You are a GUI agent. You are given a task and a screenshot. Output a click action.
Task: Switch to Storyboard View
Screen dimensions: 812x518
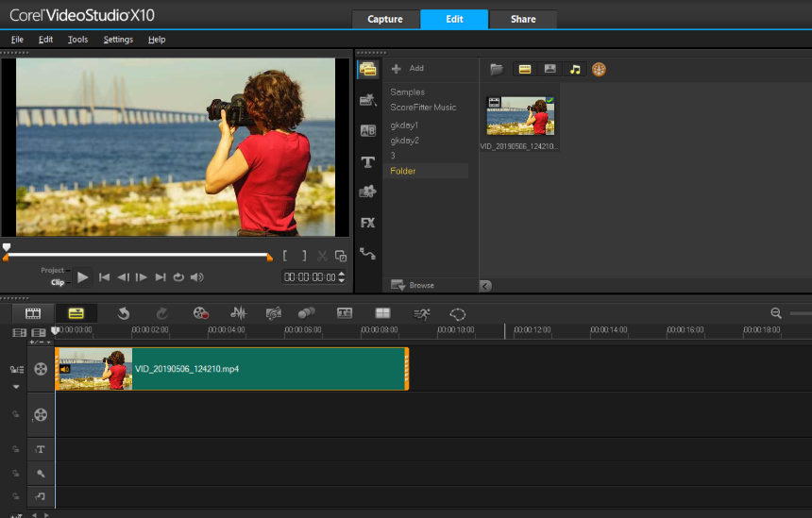33,313
